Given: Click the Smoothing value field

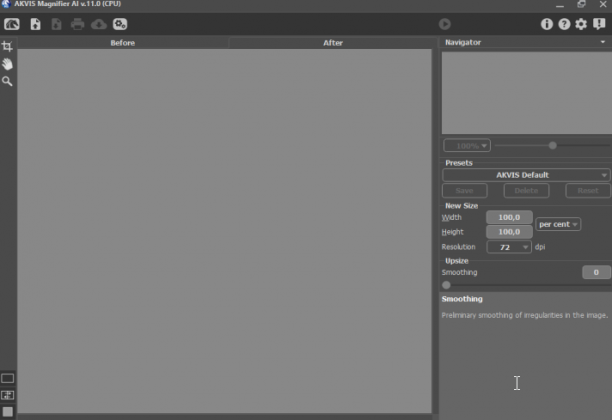Looking at the screenshot, I should pos(596,272).
